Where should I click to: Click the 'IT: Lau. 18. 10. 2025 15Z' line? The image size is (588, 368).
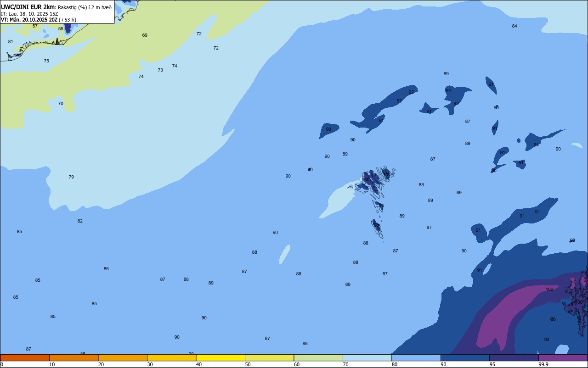(29, 13)
